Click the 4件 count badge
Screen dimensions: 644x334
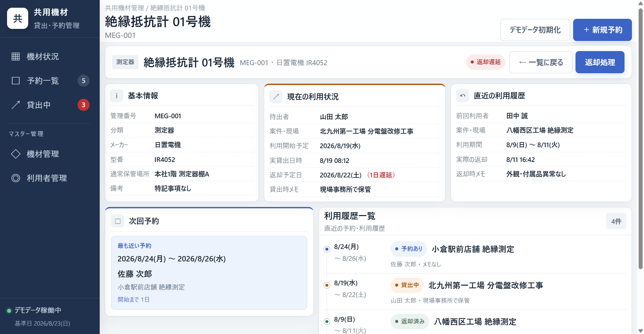616,221
